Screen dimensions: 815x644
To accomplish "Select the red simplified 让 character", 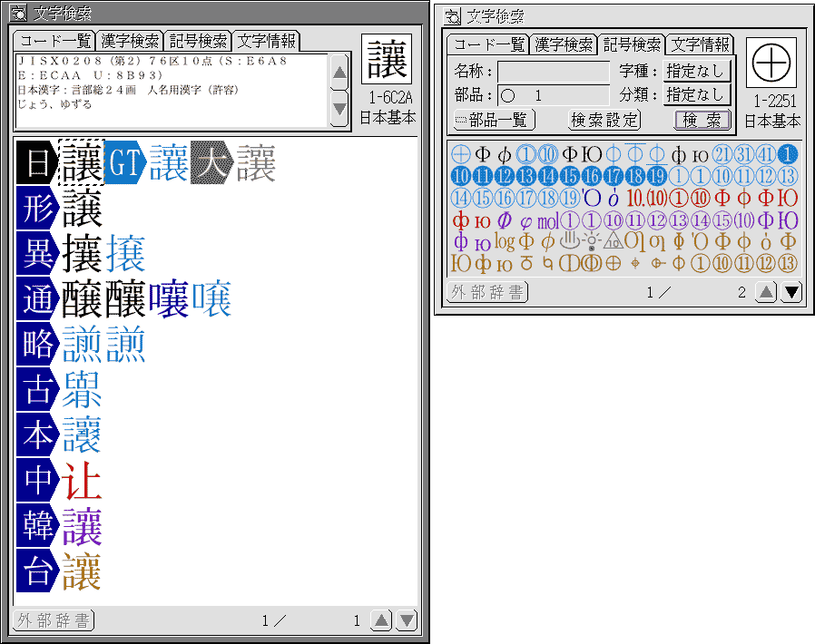I will point(82,481).
